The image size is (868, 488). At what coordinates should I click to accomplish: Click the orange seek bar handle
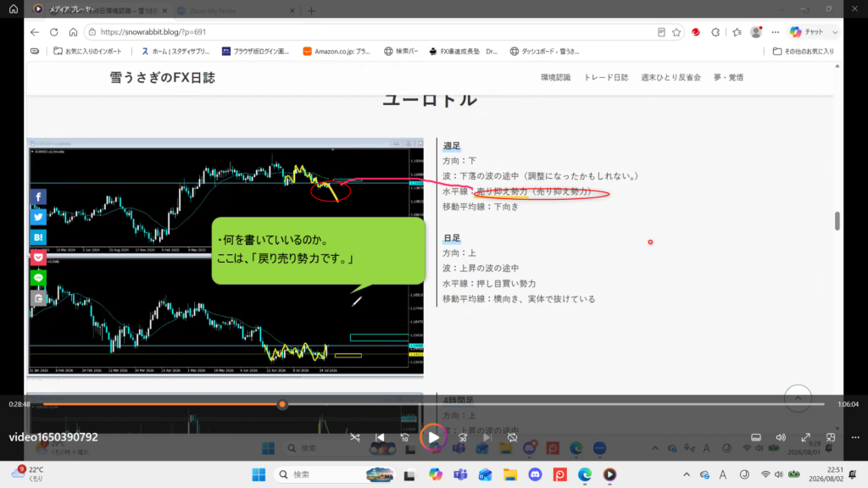282,404
